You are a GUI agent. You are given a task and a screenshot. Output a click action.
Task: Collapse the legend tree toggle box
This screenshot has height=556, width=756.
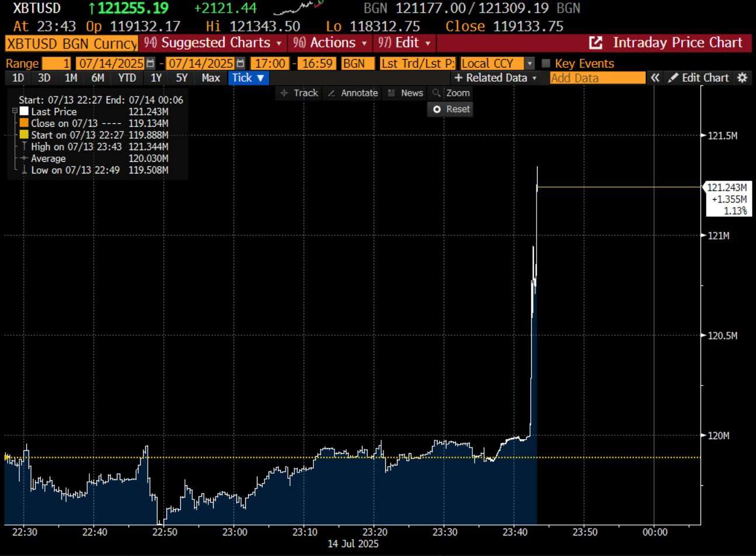(x=15, y=111)
